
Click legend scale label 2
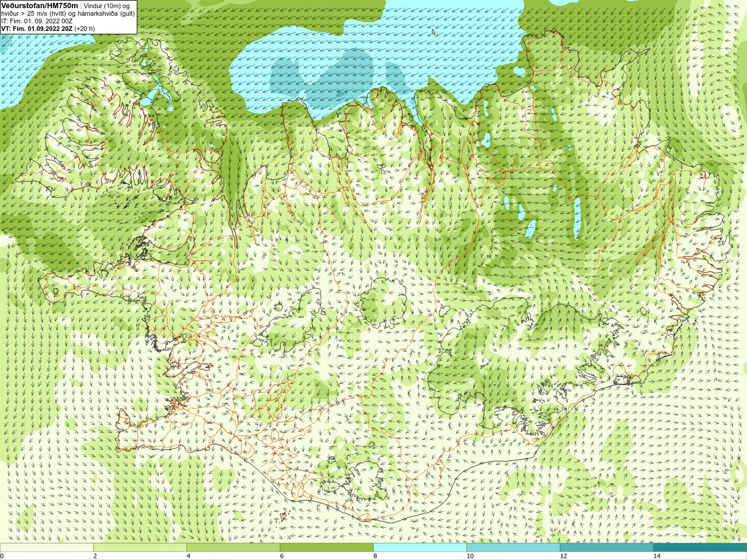tap(95, 556)
